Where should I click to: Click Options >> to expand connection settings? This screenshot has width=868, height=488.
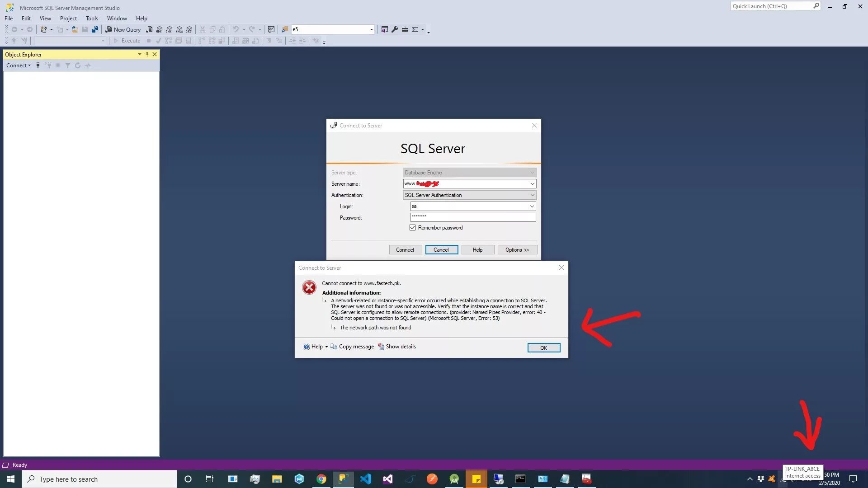pyautogui.click(x=517, y=250)
